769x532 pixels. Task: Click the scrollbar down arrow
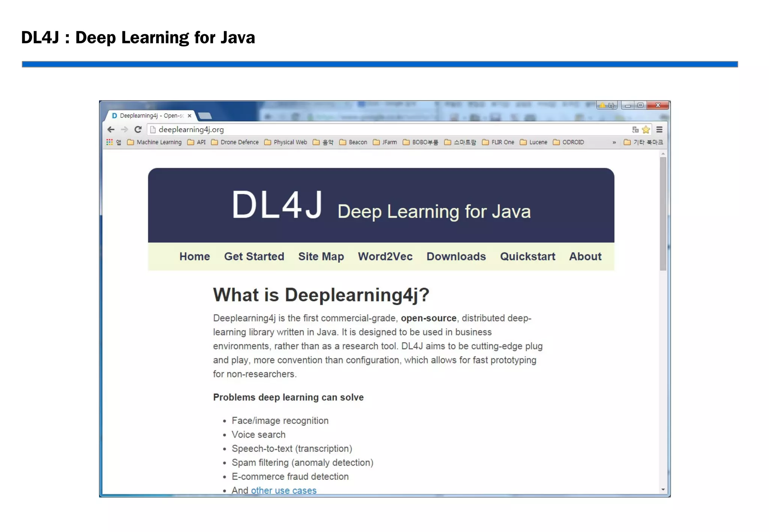click(663, 489)
